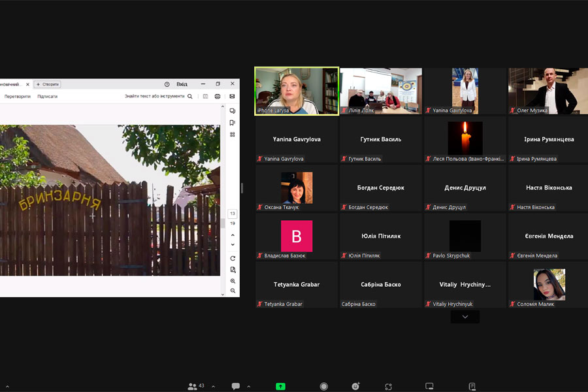This screenshot has width=588, height=392.
Task: Open the Zoom chat panel
Action: tap(236, 386)
